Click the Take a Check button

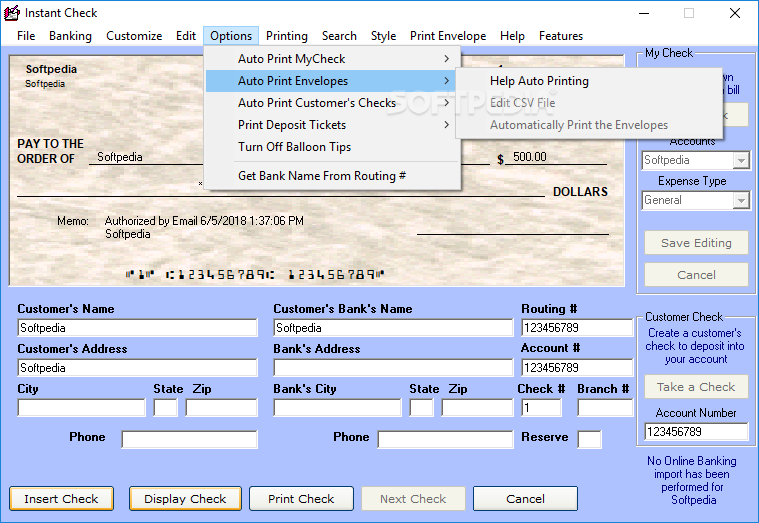click(x=696, y=387)
